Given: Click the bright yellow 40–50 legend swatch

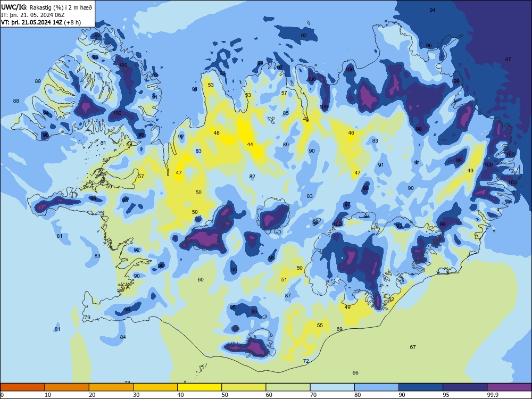Looking at the screenshot, I should 199,387.
